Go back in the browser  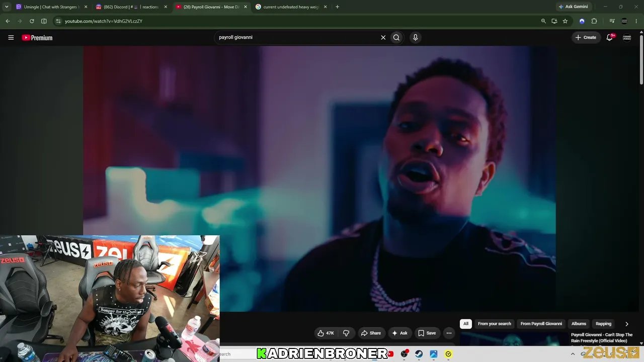pos(8,21)
